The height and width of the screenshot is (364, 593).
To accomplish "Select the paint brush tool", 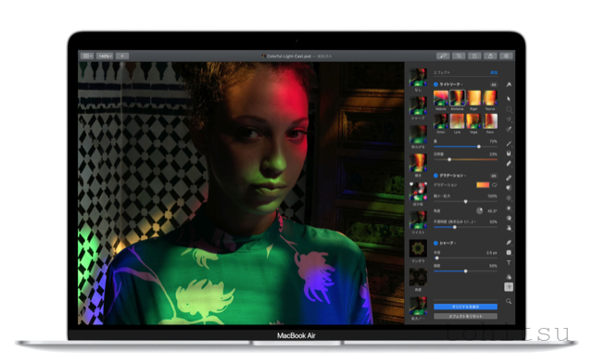I will pos(509,144).
